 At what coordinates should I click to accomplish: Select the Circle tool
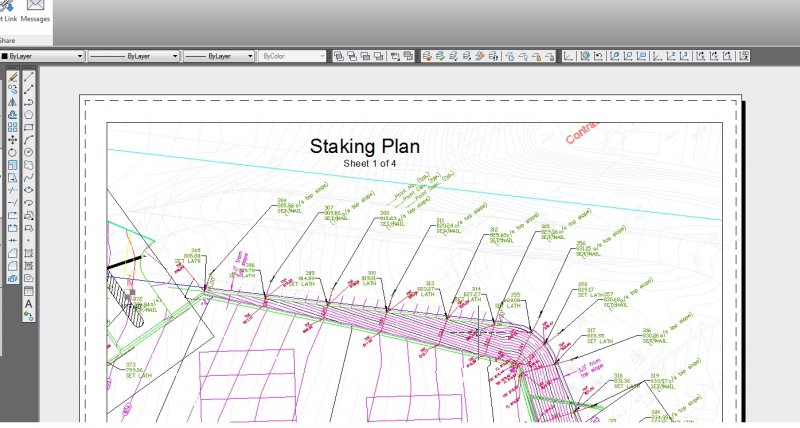[x=29, y=153]
